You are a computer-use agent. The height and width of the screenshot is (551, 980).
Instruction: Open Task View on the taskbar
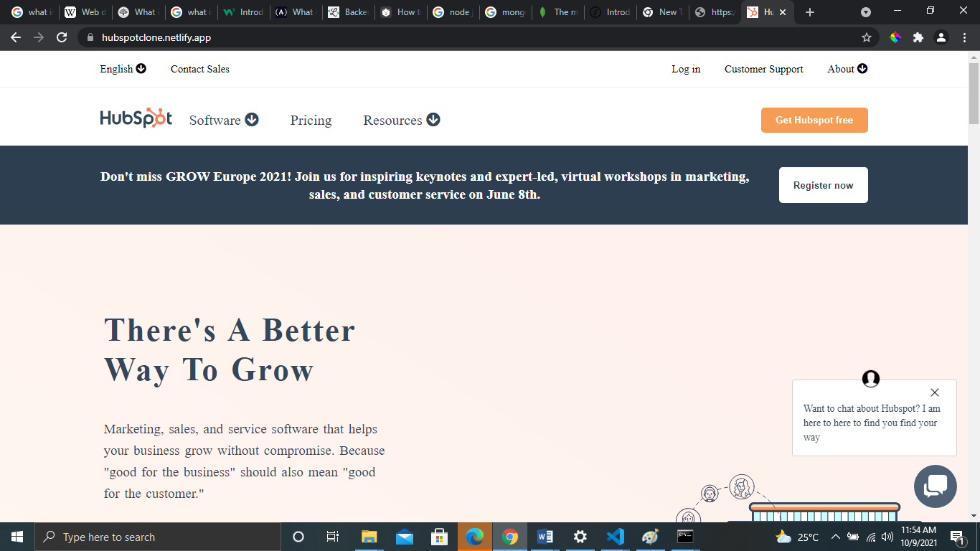333,537
